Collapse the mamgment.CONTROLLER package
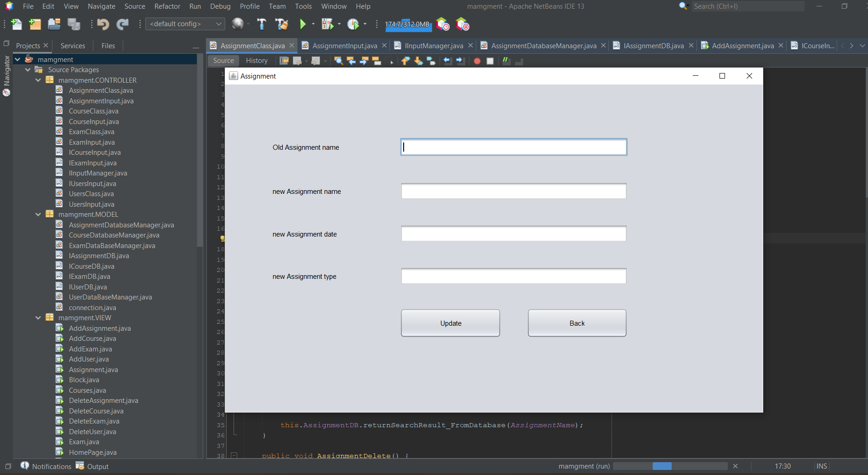Image resolution: width=868 pixels, height=475 pixels. (38, 80)
